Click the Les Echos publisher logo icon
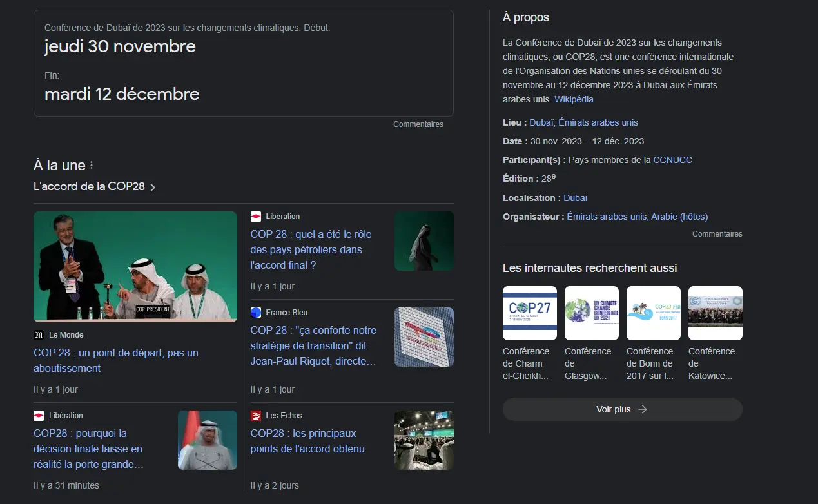The image size is (818, 504). pyautogui.click(x=256, y=416)
